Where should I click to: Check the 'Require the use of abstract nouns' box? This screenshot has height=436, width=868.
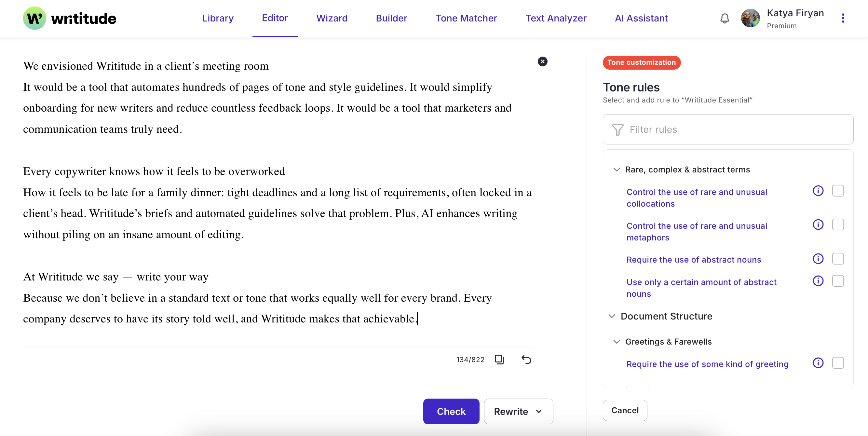coord(838,259)
